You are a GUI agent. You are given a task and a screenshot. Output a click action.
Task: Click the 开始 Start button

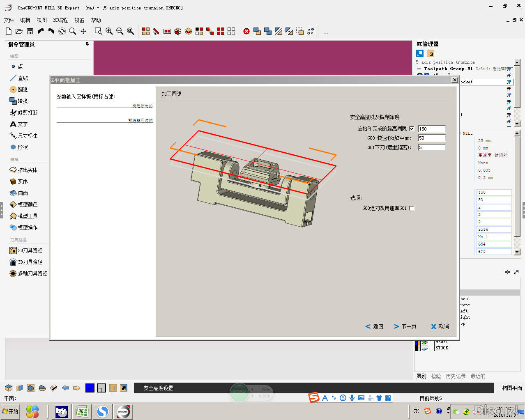point(10,411)
